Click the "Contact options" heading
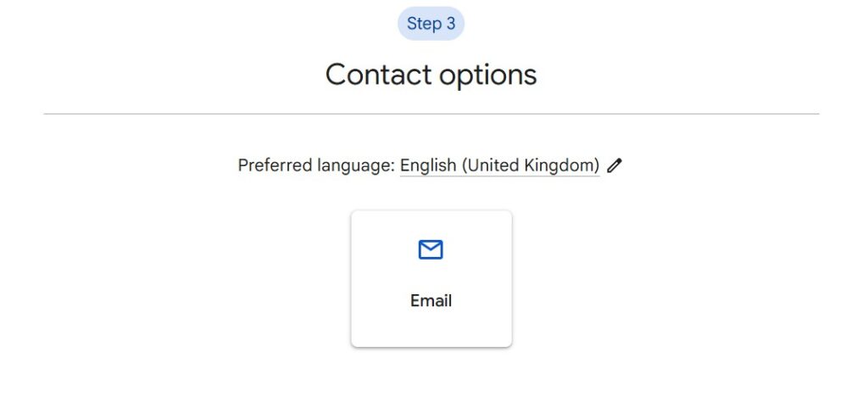 point(431,75)
